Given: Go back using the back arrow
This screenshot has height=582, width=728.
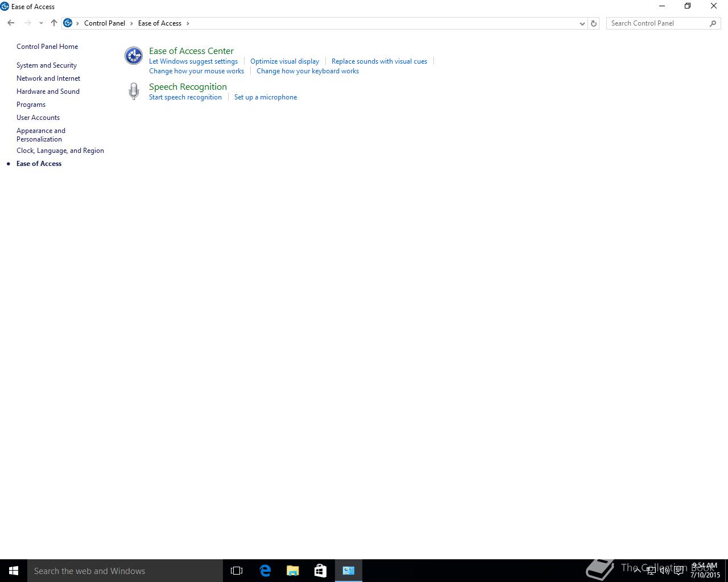Looking at the screenshot, I should 11,23.
